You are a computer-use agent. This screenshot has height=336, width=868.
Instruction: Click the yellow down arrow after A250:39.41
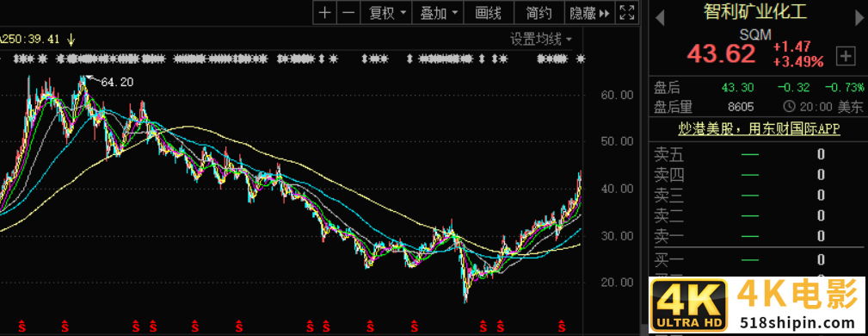(71, 40)
